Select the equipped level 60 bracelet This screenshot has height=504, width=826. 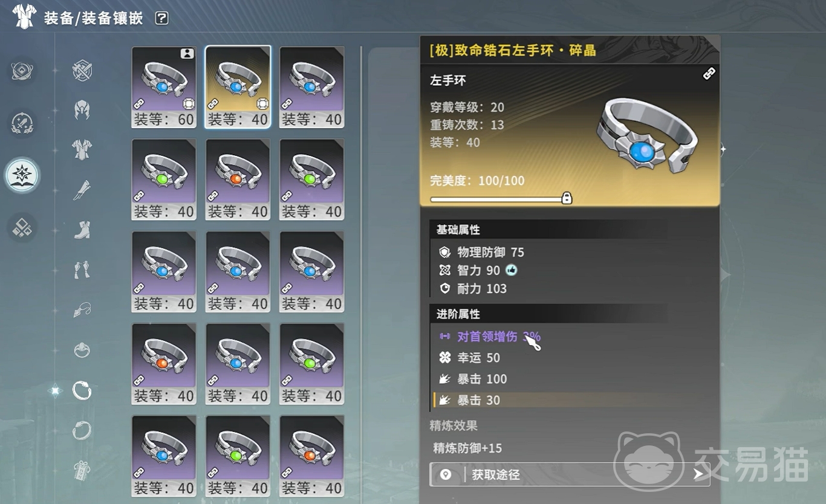pos(164,88)
